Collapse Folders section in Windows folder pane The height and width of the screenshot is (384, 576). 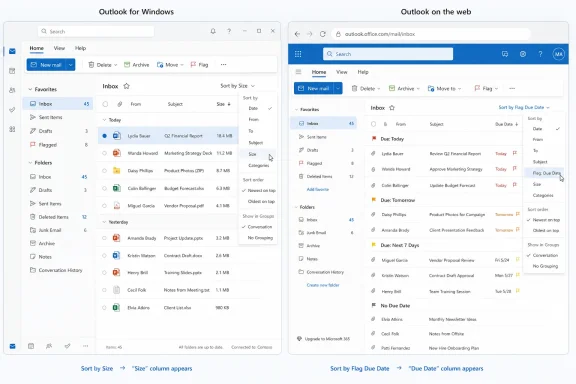pyautogui.click(x=30, y=163)
